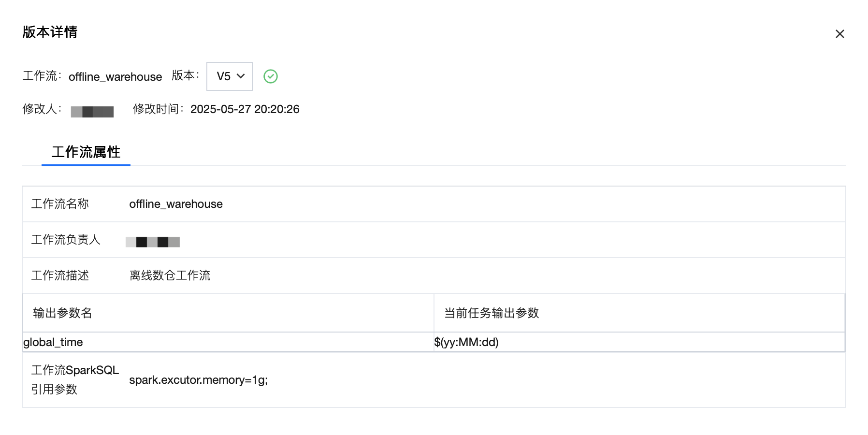Click offline_warehouse beside the top 工作流 label
The height and width of the screenshot is (435, 868).
click(115, 77)
